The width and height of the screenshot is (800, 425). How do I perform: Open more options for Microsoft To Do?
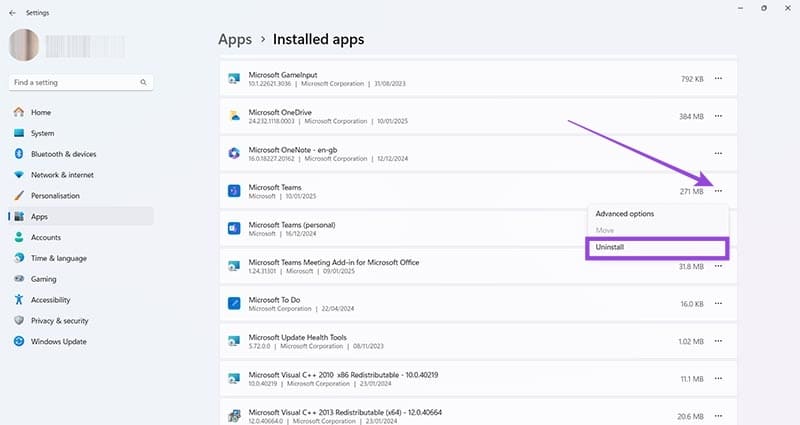pyautogui.click(x=718, y=304)
